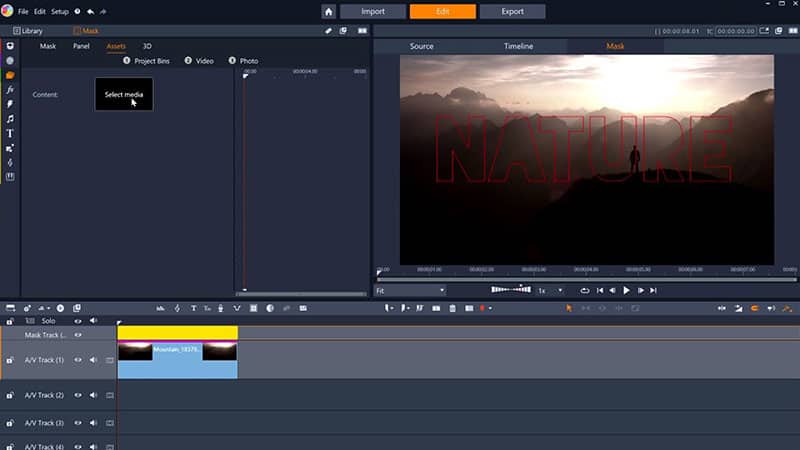Open the music note audio section

pyautogui.click(x=10, y=118)
